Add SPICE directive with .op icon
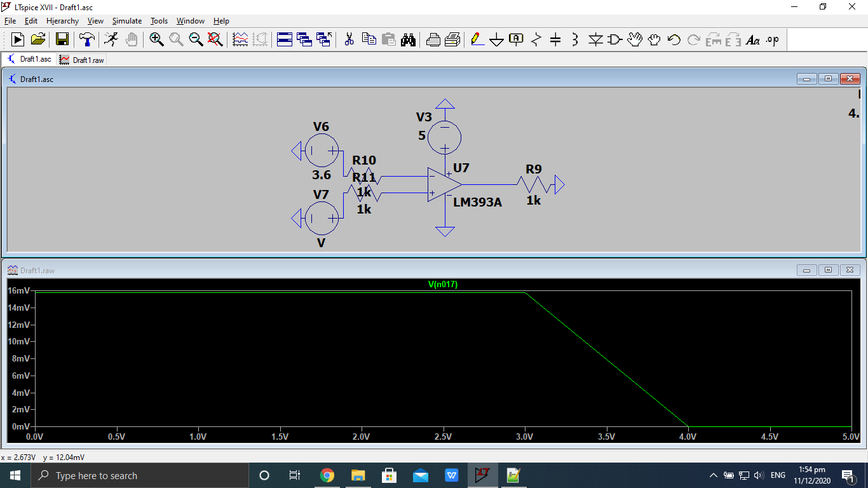The image size is (868, 488). pyautogui.click(x=773, y=39)
